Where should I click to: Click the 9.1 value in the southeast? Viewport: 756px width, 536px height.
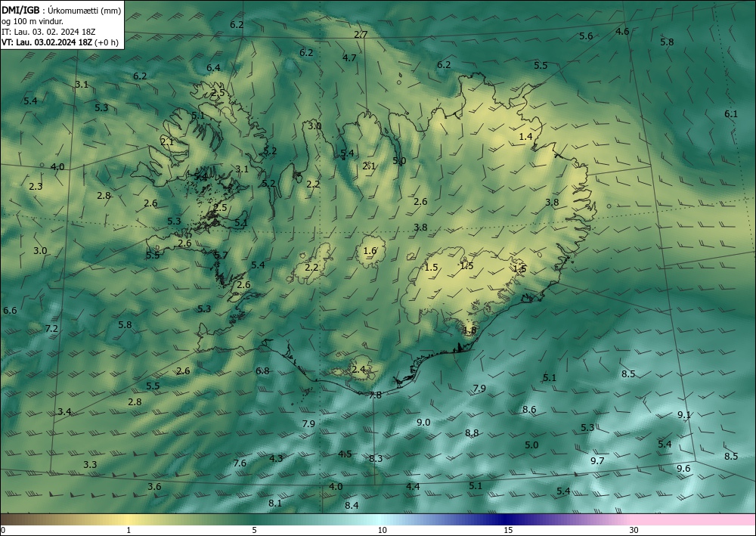684,414
